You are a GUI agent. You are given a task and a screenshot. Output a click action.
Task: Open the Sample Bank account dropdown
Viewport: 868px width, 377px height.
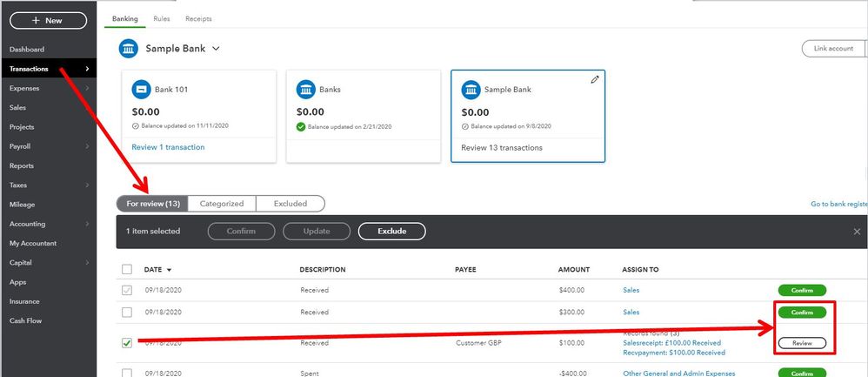(216, 49)
